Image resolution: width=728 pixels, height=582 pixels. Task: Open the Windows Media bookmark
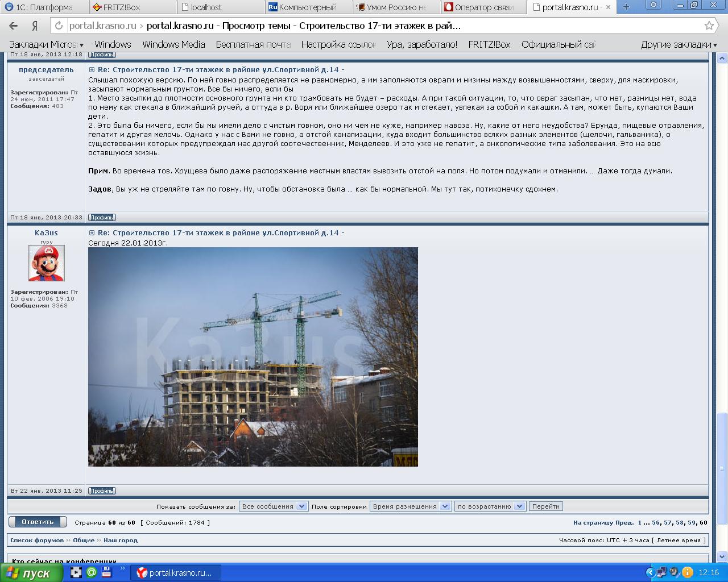pos(173,44)
